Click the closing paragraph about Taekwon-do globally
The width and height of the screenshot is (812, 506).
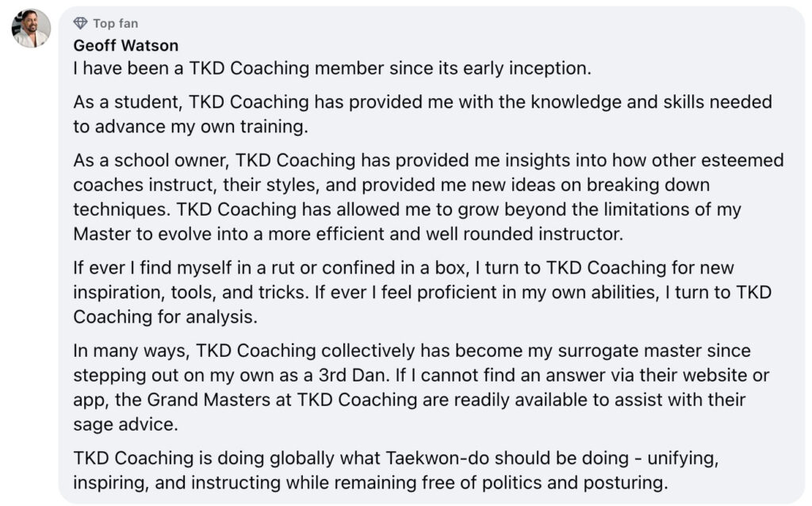tap(396, 470)
